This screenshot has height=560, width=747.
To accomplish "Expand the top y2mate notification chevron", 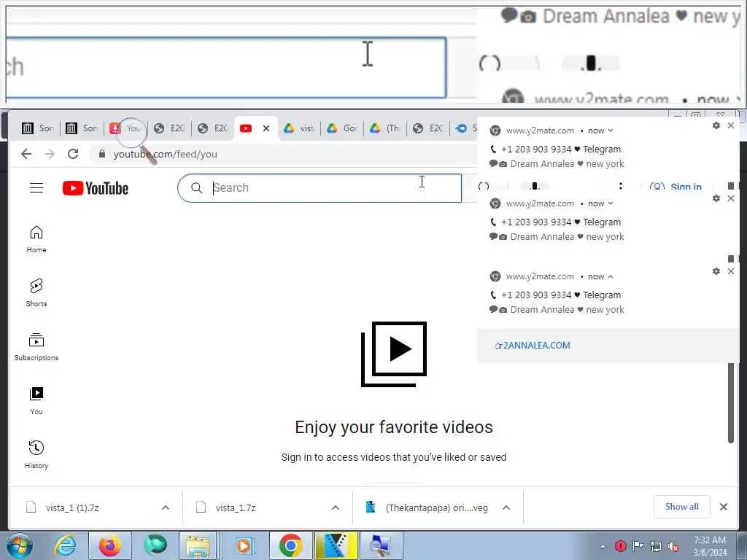I will [611, 131].
